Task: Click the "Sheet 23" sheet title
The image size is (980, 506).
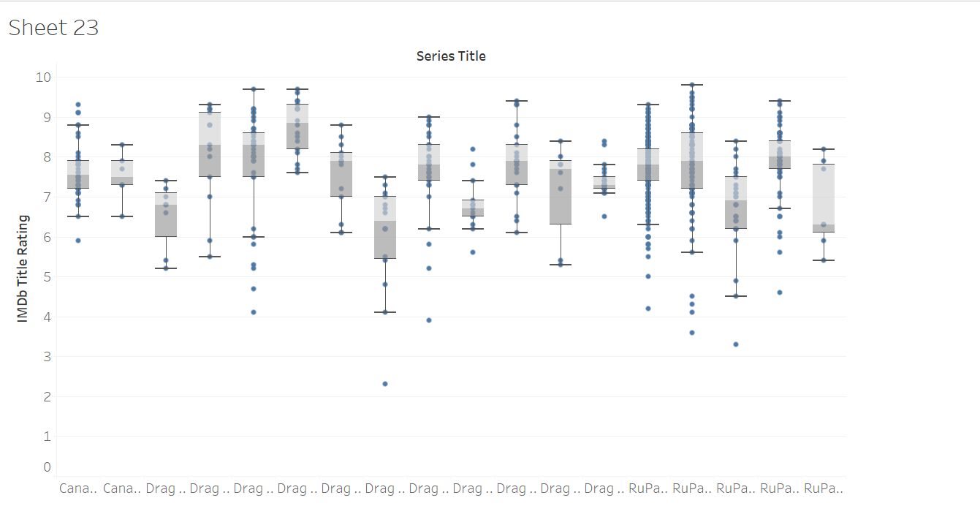Action: tap(53, 28)
